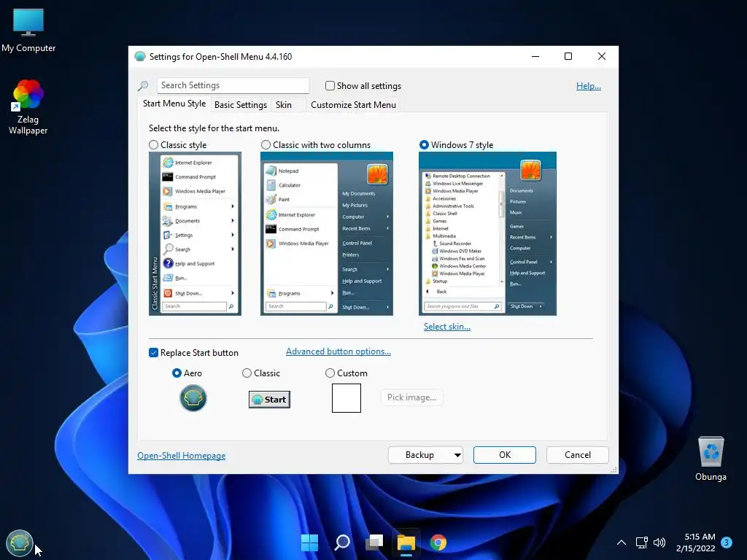Select Windows 7 style radio button
The height and width of the screenshot is (560, 747).
pos(424,145)
